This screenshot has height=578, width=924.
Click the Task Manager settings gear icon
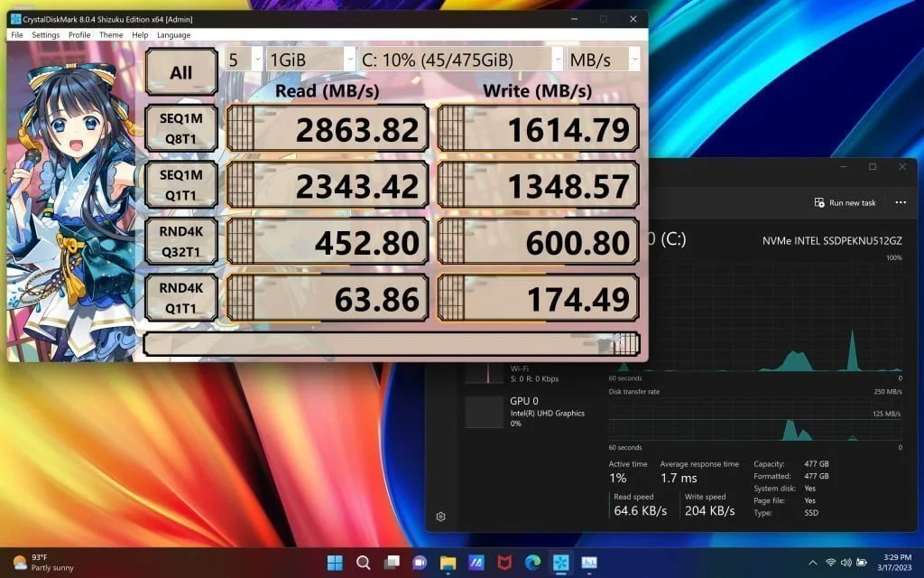(x=440, y=517)
